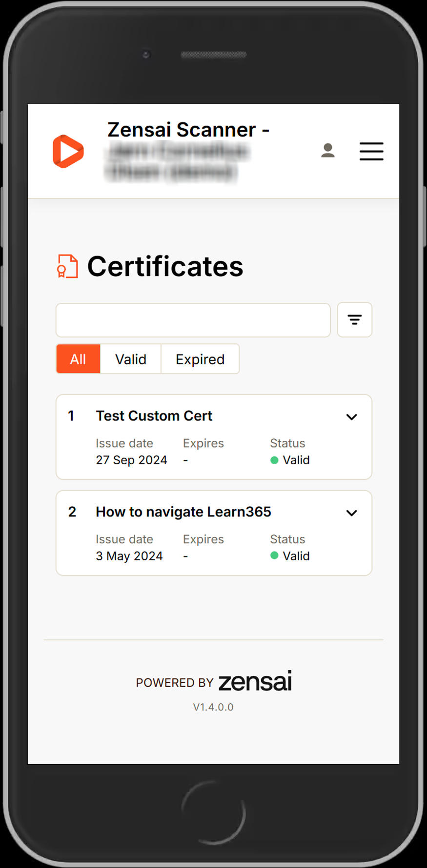Open the hamburger menu

(x=371, y=151)
